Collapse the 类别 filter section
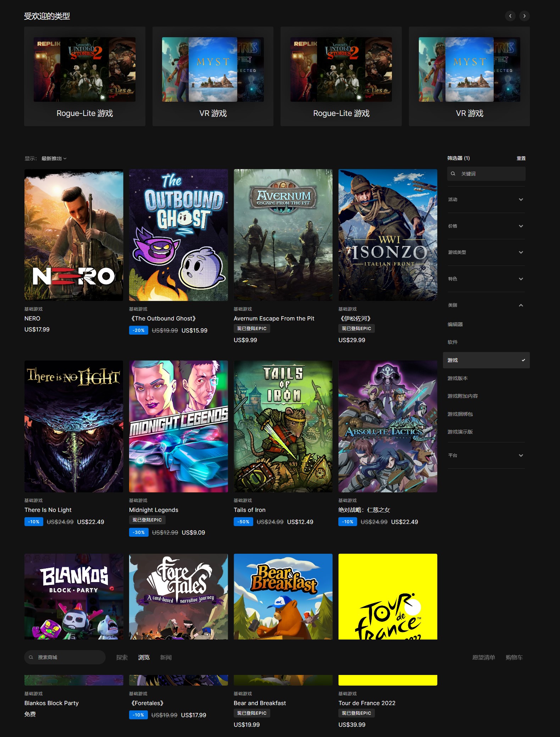 coord(486,305)
